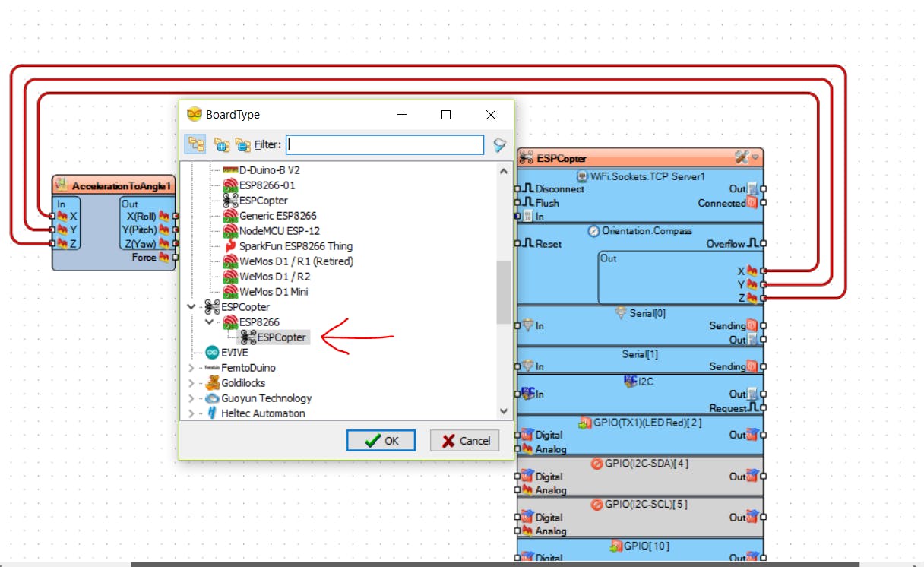Select the highlighted ESPCopter leaf item
Viewport: 924px width, 567px height.
coord(274,337)
